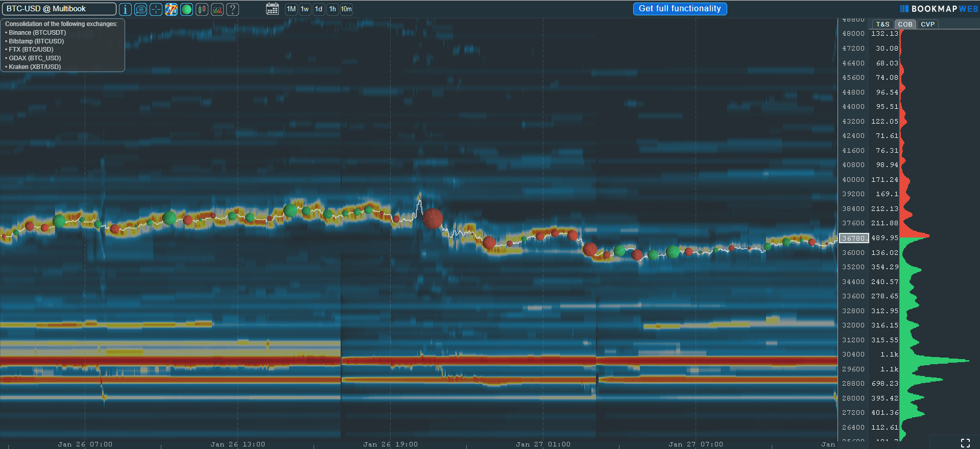Viewport: 980px width, 449px height.
Task: Toggle the green volume dots icon
Action: coord(186,9)
